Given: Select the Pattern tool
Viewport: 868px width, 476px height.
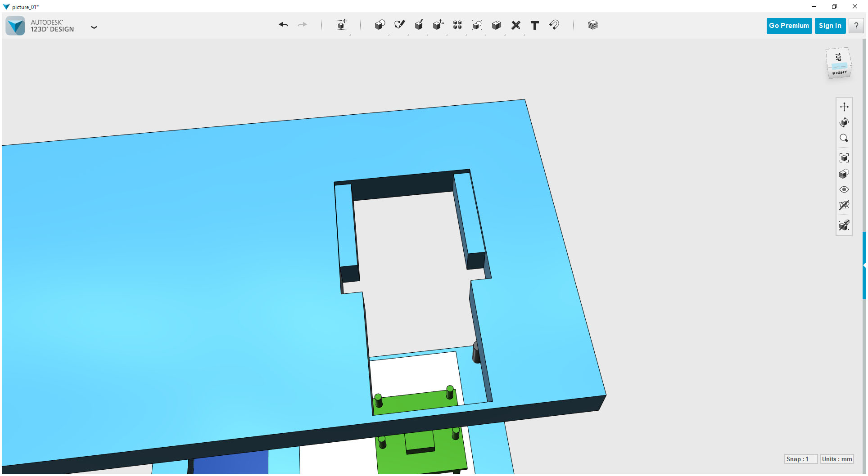Looking at the screenshot, I should point(457,26).
